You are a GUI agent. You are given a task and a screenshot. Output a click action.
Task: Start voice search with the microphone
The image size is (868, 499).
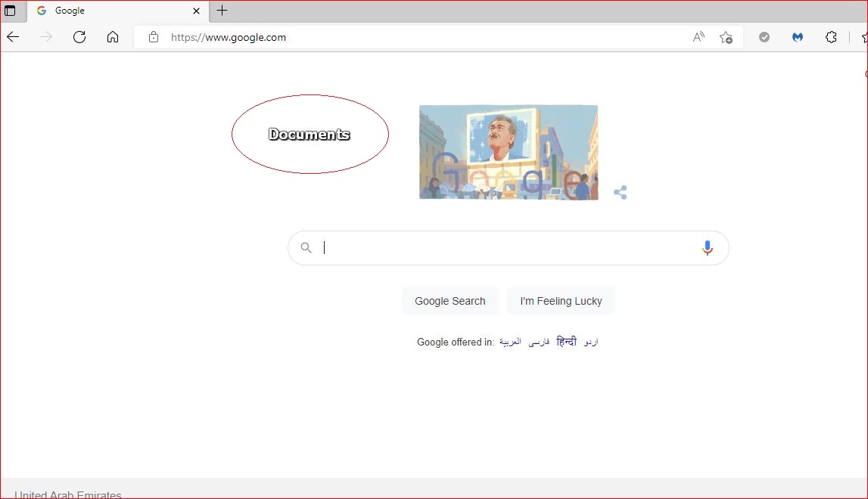[707, 248]
